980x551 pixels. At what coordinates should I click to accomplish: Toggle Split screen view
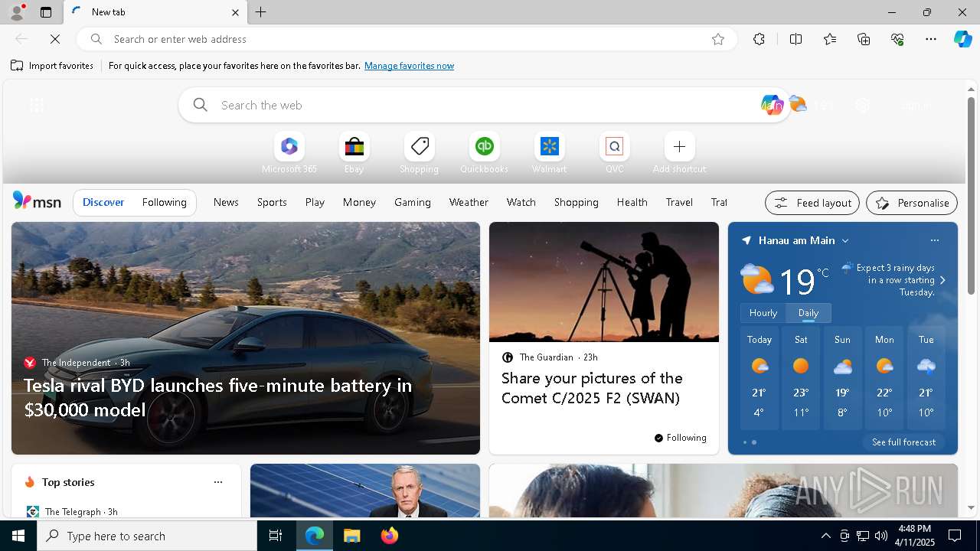pos(795,39)
